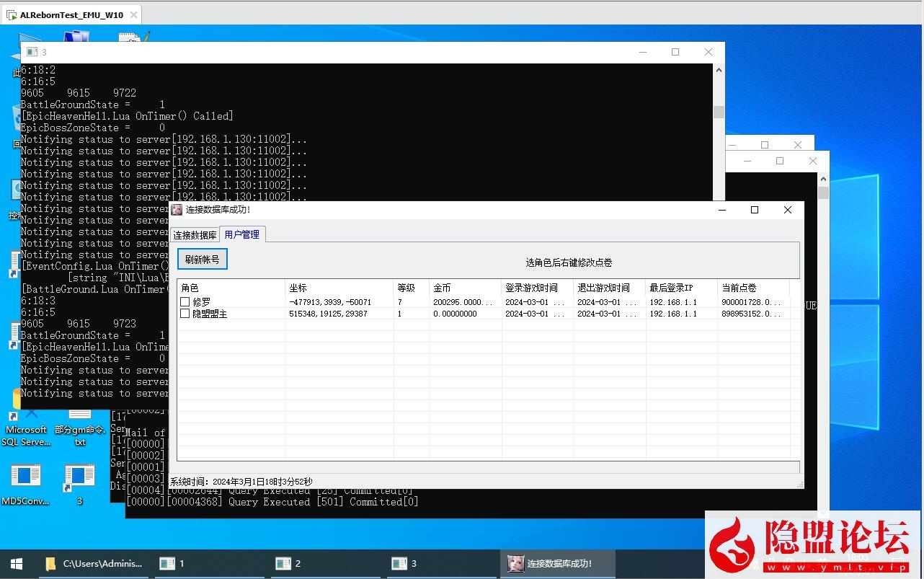Switch to the 用户管理 tab
This screenshot has height=579, width=924.
(x=242, y=234)
